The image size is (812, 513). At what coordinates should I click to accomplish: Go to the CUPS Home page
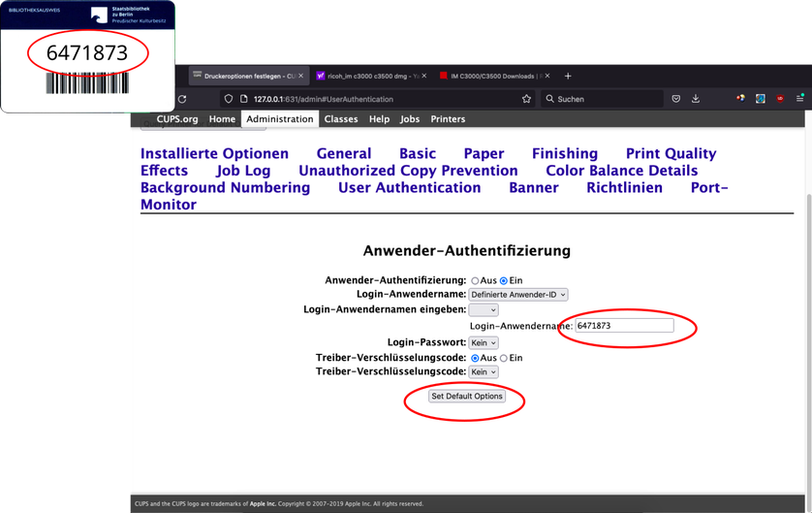222,119
